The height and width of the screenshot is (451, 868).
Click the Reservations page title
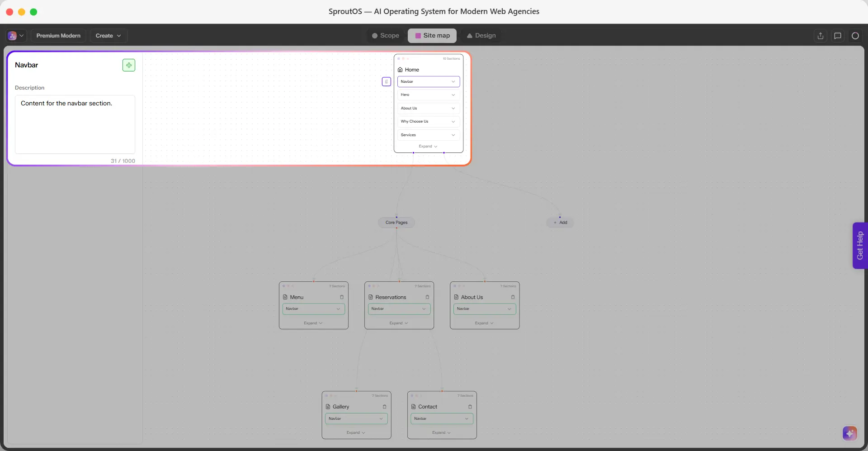pos(391,297)
